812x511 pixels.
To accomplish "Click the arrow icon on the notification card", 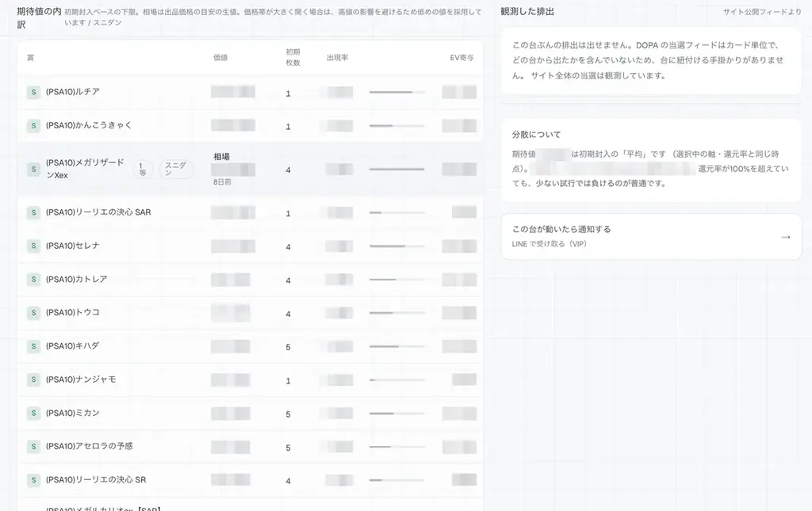I will (x=786, y=237).
